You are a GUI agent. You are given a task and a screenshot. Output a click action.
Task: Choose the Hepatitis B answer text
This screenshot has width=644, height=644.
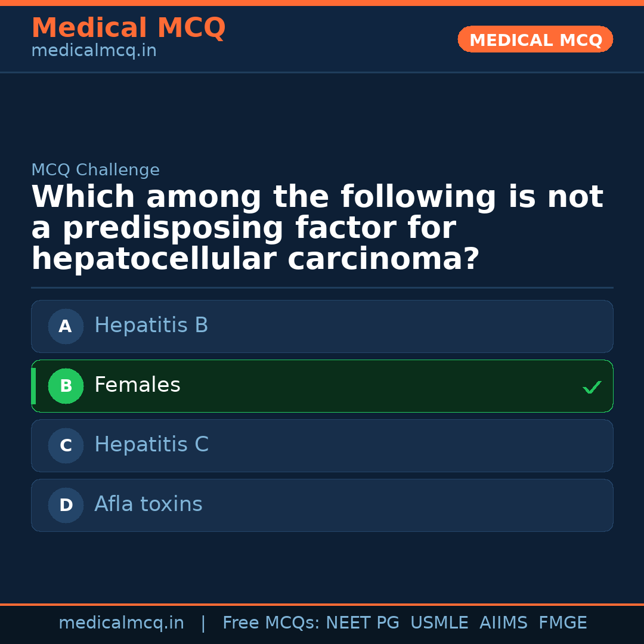151,326
